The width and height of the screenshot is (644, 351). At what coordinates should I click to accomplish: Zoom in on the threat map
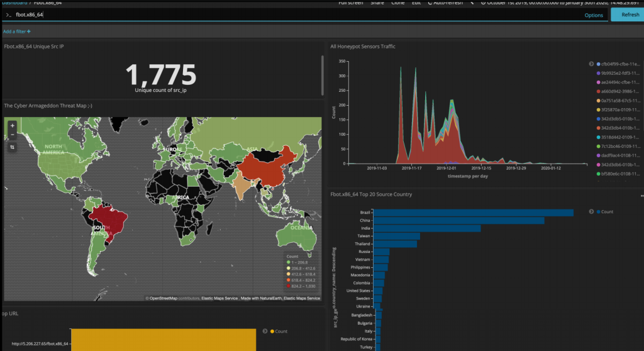(x=13, y=126)
